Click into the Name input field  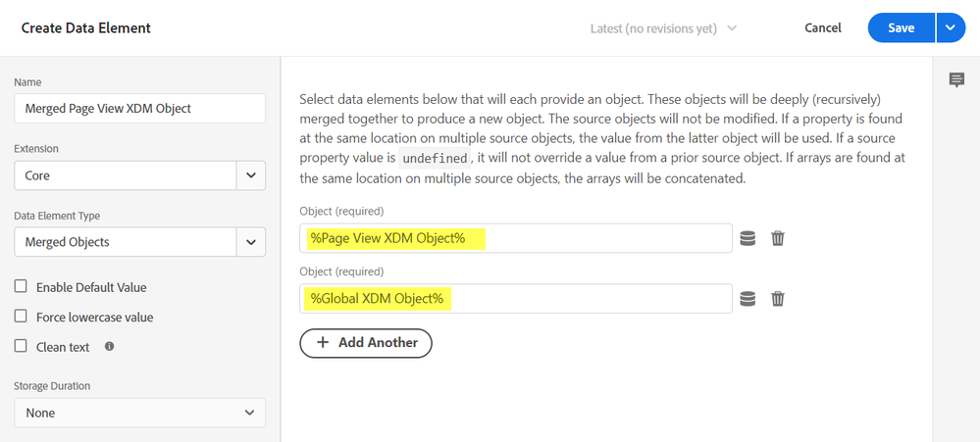(x=139, y=109)
